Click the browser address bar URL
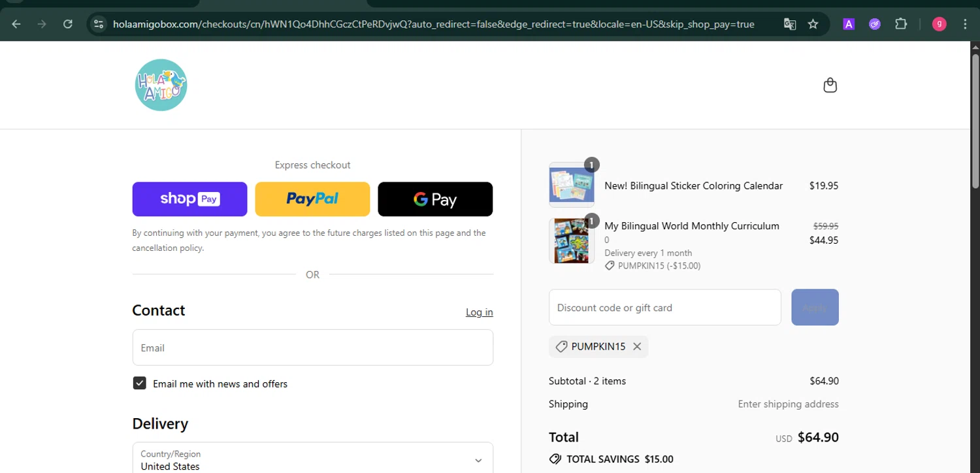The image size is (980, 473). [433, 24]
